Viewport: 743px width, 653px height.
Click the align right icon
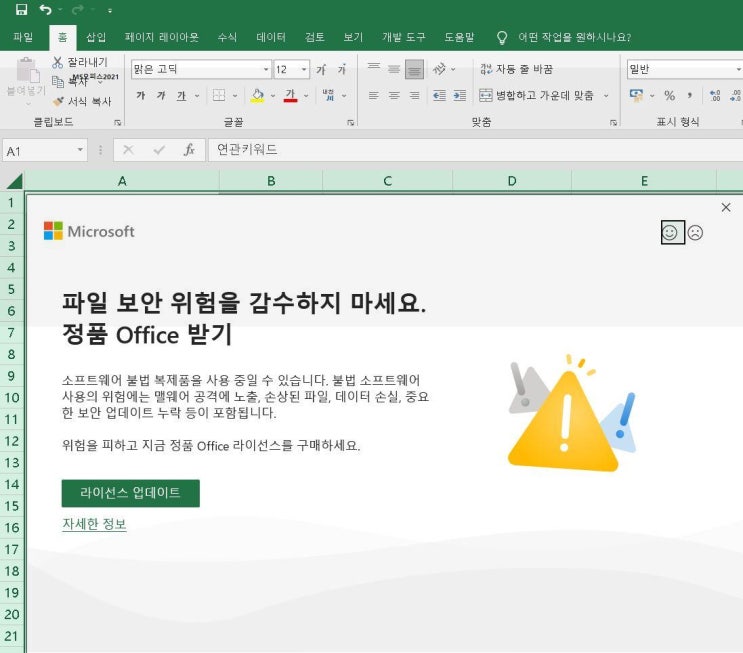tap(415, 96)
